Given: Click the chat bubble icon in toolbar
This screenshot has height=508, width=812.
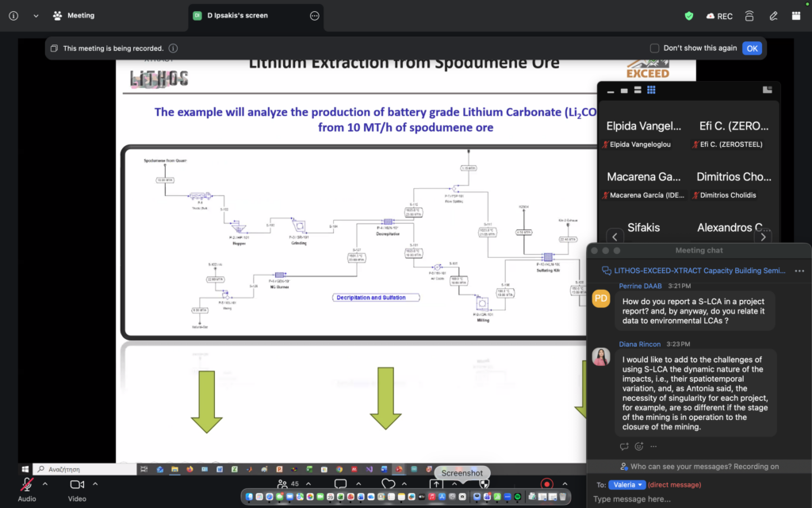Looking at the screenshot, I should pyautogui.click(x=340, y=483).
